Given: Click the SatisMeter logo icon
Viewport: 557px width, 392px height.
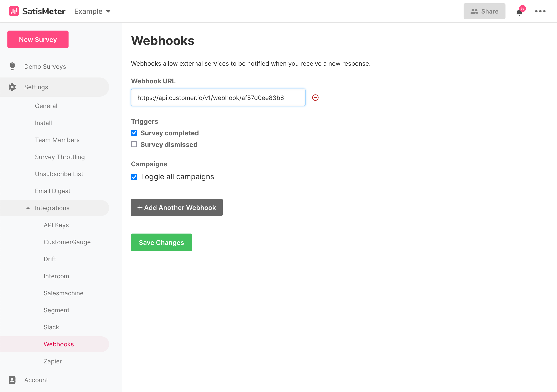Looking at the screenshot, I should click(14, 11).
